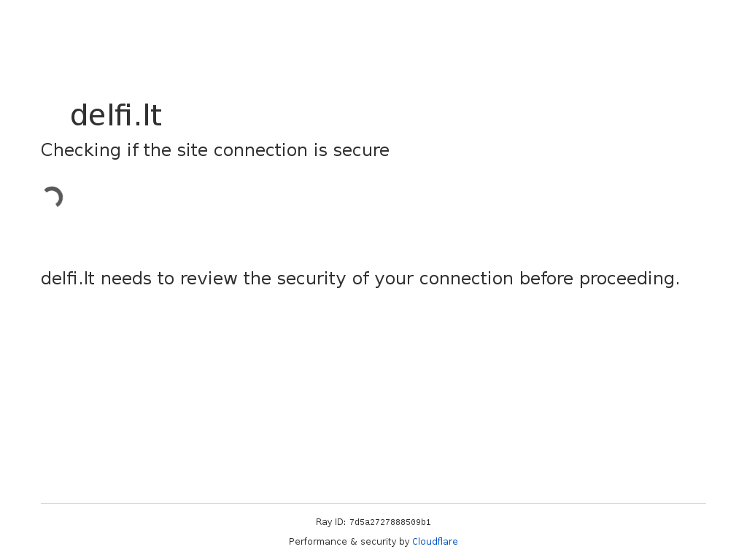
Task: Click the 'Ray ID:' label text
Action: [331, 522]
